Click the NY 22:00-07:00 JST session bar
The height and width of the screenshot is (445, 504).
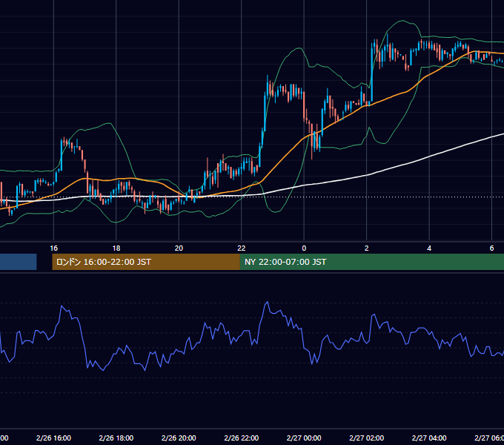point(372,262)
